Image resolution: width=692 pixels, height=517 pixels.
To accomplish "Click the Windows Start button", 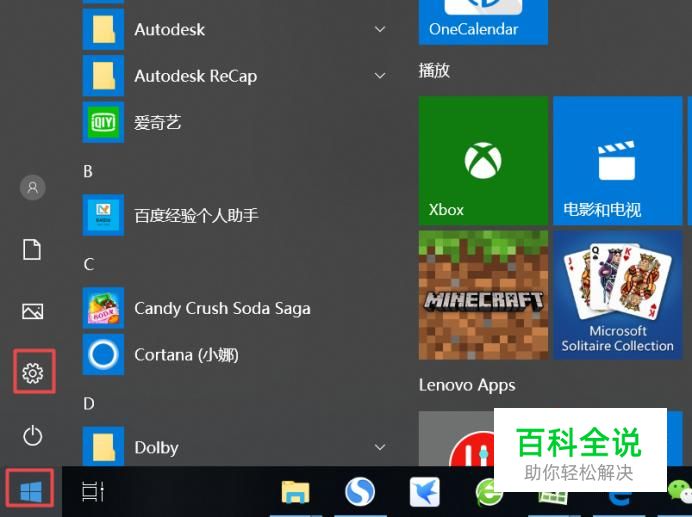I will [31, 491].
